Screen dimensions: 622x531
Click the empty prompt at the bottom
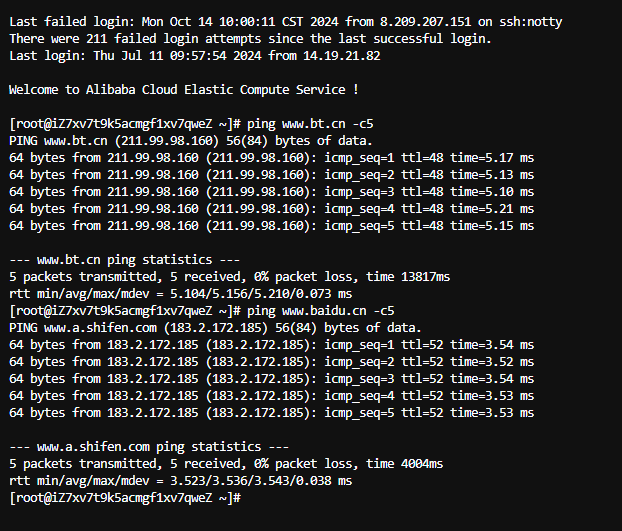click(x=125, y=498)
